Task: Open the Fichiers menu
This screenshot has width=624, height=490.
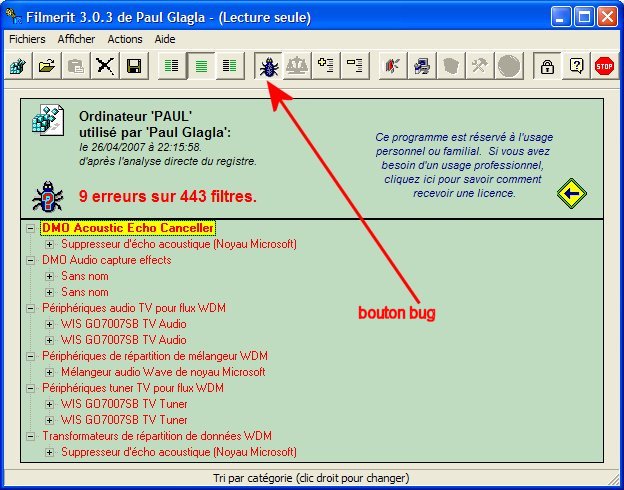Action: (27, 39)
